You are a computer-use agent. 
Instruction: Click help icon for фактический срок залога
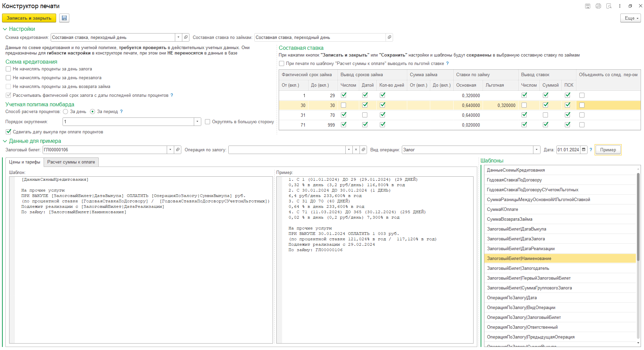pyautogui.click(x=172, y=95)
